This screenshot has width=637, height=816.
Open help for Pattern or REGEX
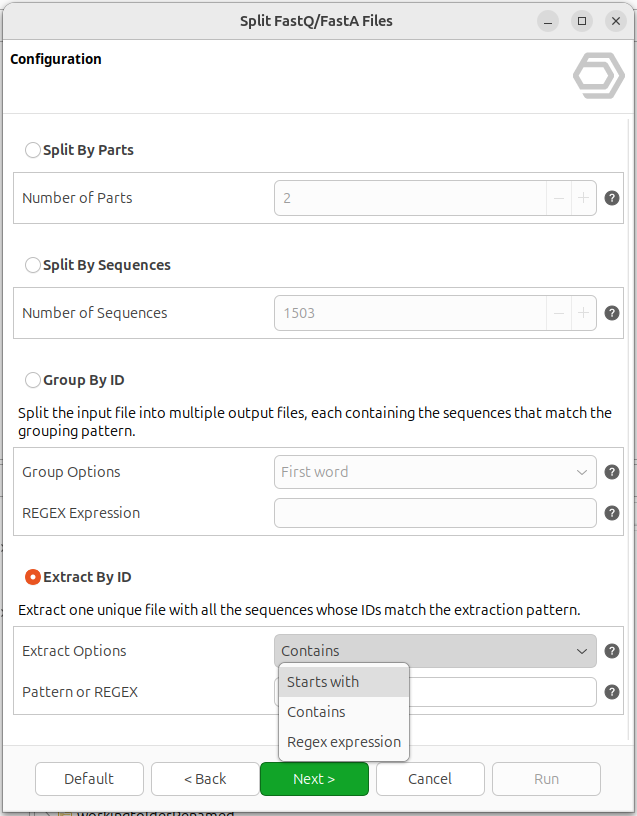[611, 692]
